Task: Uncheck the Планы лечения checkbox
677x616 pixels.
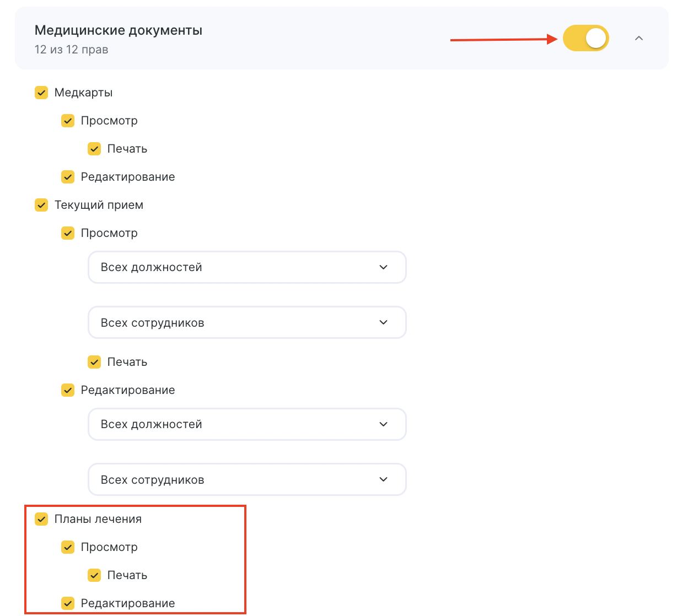Action: click(41, 519)
